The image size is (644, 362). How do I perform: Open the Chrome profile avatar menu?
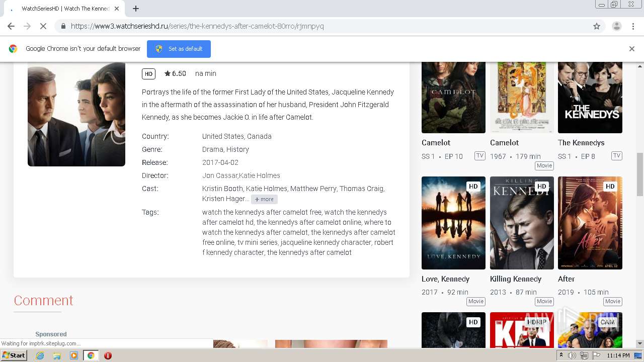click(x=616, y=26)
